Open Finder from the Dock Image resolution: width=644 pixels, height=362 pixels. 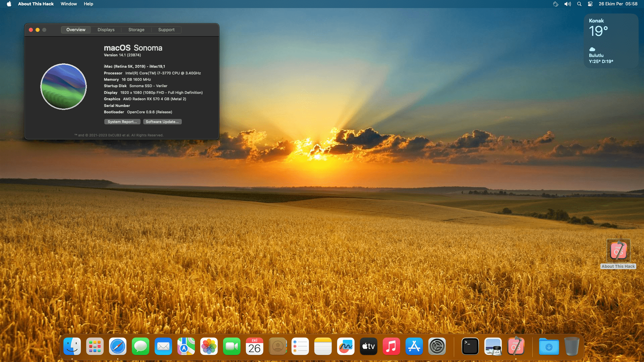click(x=72, y=346)
